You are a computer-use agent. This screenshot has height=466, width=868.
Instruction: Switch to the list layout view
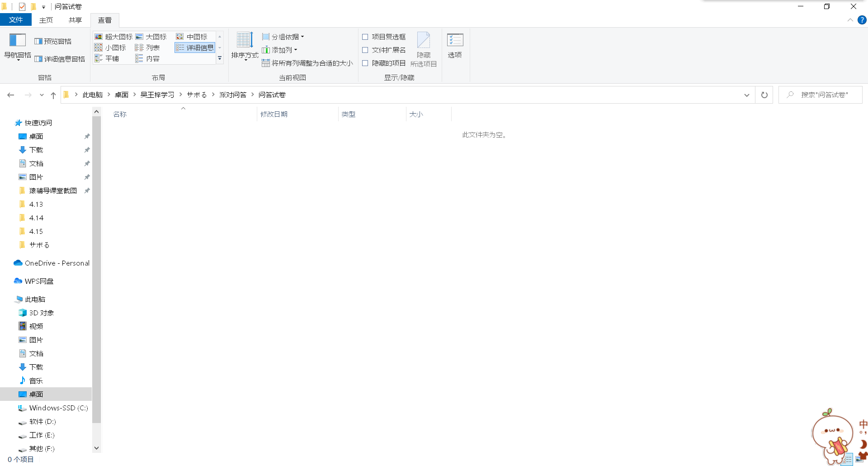[x=147, y=48]
